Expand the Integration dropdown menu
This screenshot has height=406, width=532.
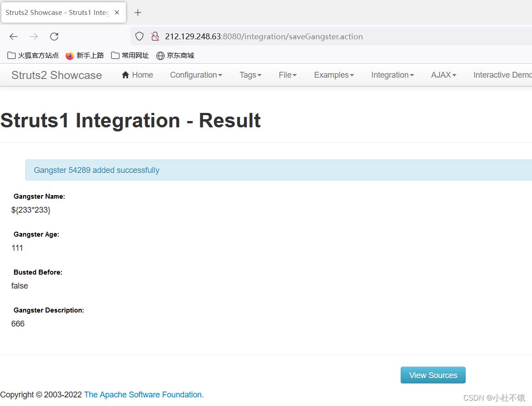tap(393, 75)
